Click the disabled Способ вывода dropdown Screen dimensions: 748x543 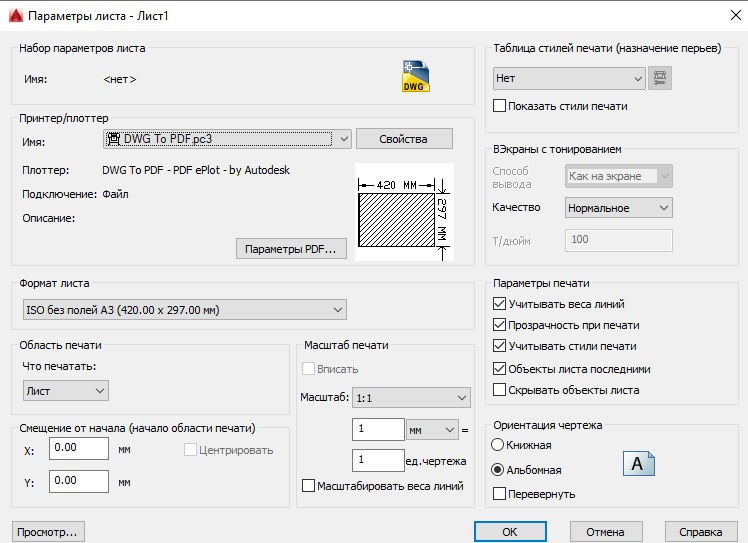click(x=619, y=176)
